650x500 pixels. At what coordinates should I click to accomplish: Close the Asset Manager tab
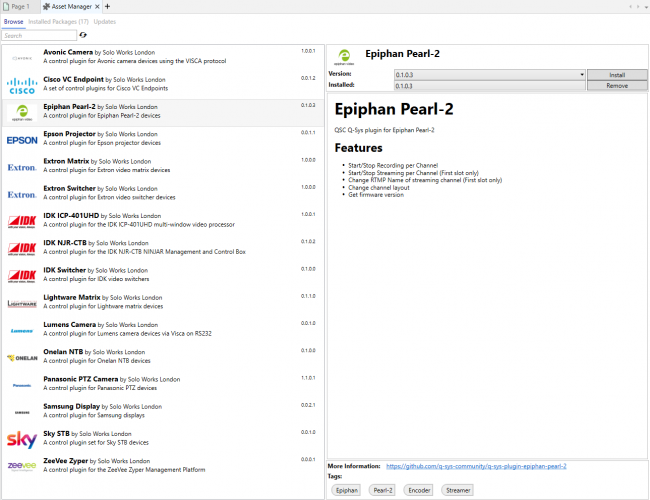point(97,7)
